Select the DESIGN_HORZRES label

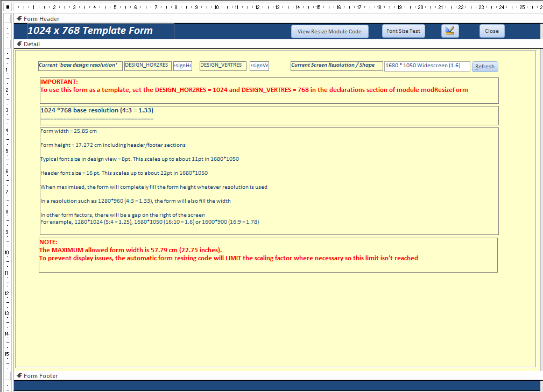pyautogui.click(x=148, y=66)
